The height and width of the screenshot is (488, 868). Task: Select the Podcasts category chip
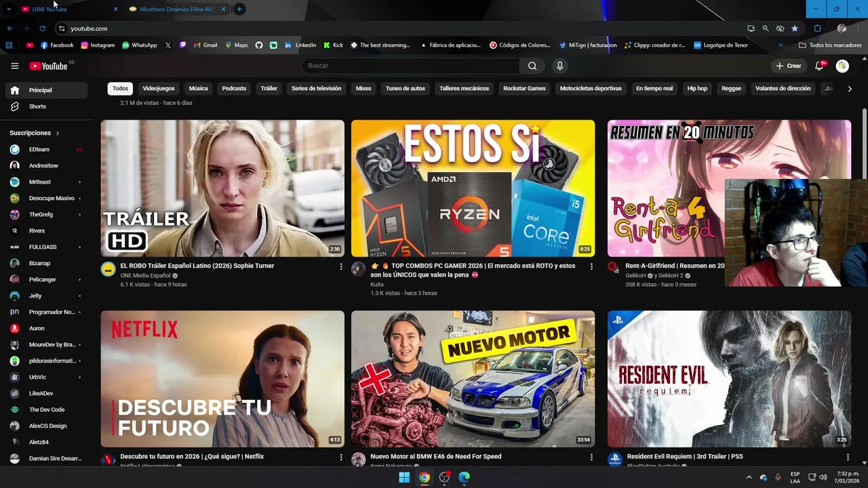point(234,89)
